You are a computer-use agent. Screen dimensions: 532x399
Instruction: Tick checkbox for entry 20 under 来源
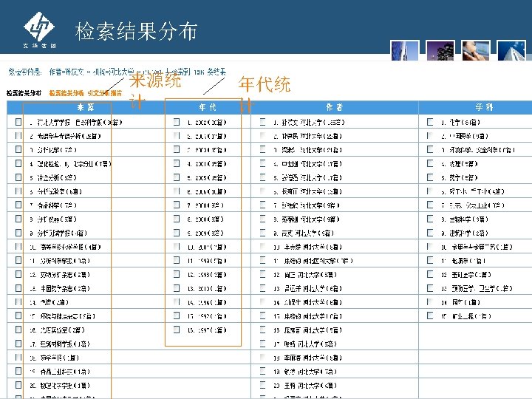18,385
